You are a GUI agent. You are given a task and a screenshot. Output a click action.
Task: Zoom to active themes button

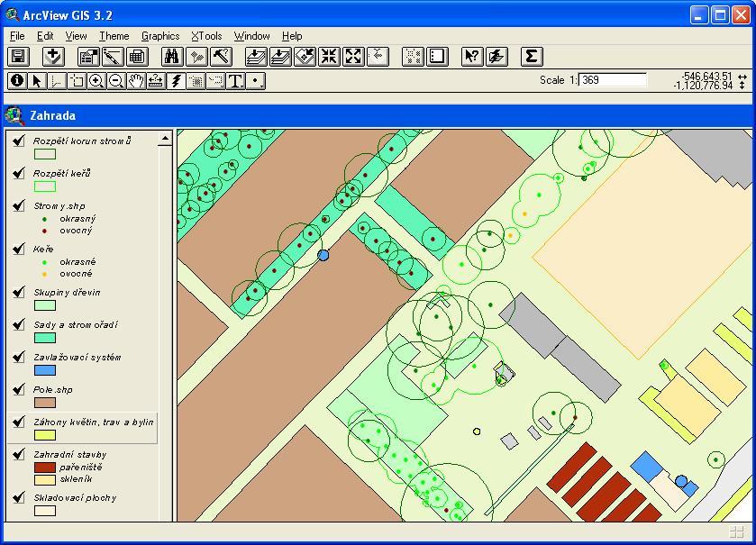(280, 57)
